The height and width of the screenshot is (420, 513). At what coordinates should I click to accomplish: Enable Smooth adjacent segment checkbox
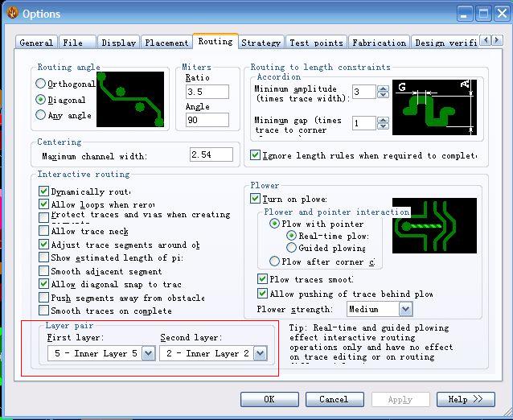(x=43, y=271)
